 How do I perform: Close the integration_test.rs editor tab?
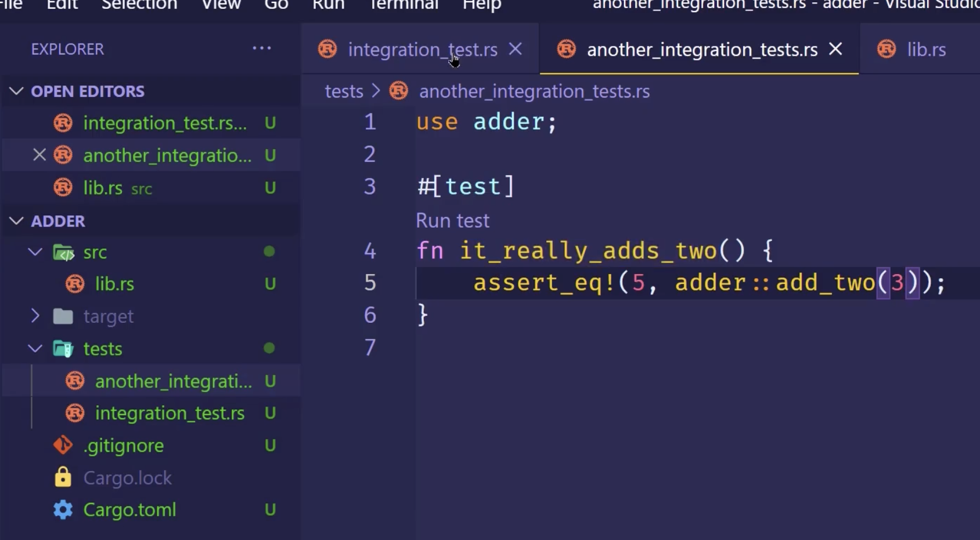(516, 49)
